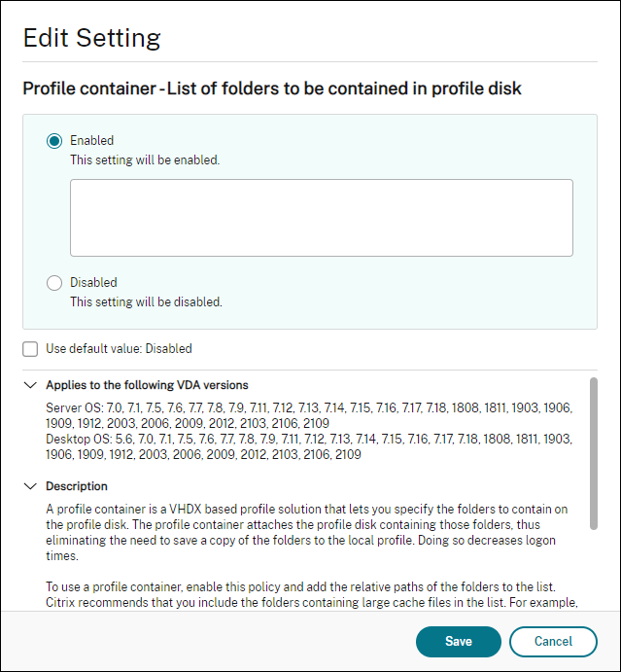The height and width of the screenshot is (672, 621).
Task: Click the 'Profile container - List of folders' heading
Action: (272, 88)
